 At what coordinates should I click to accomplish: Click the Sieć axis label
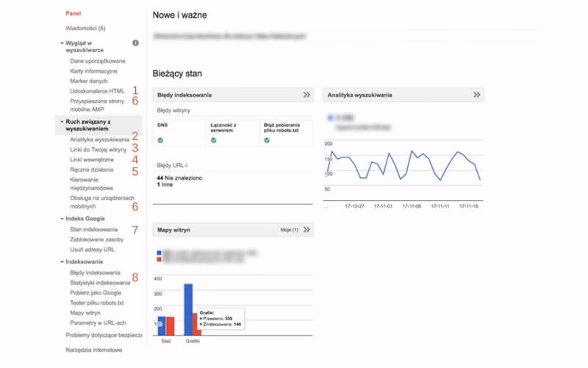[x=166, y=342]
